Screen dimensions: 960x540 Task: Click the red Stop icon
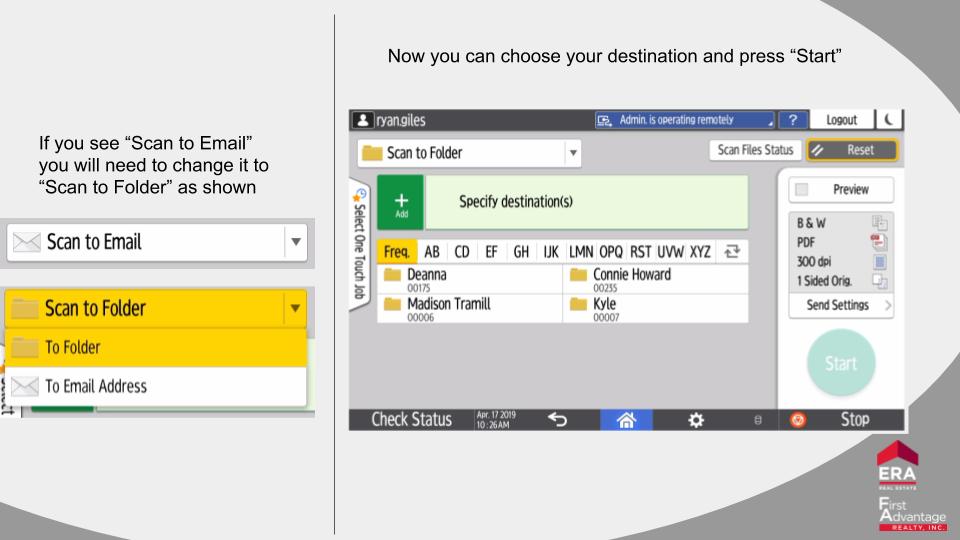point(798,420)
